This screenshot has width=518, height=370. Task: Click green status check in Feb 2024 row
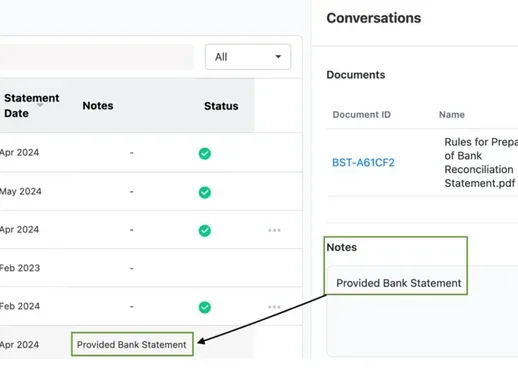(x=205, y=307)
